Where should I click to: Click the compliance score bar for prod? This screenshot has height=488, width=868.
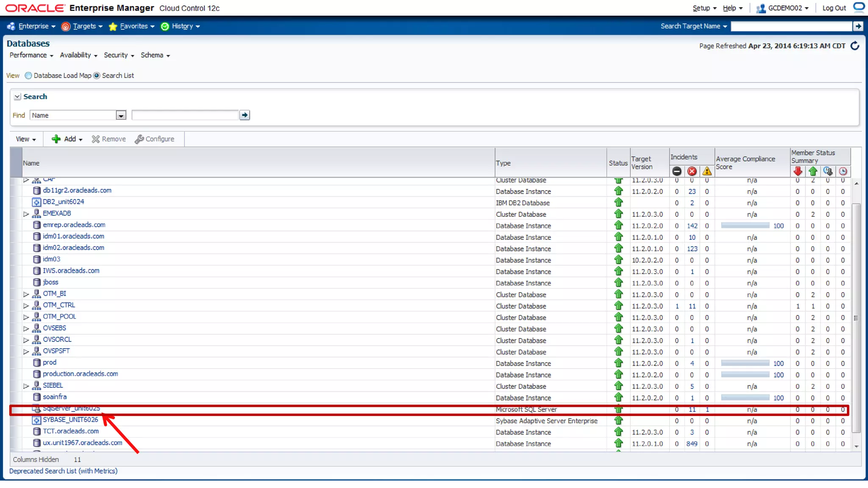click(745, 363)
